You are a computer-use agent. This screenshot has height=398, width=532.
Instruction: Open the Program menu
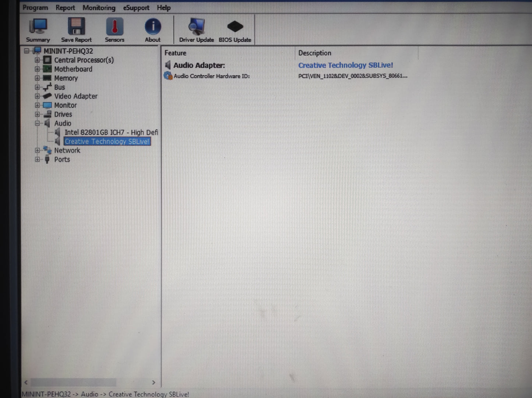[x=35, y=8]
